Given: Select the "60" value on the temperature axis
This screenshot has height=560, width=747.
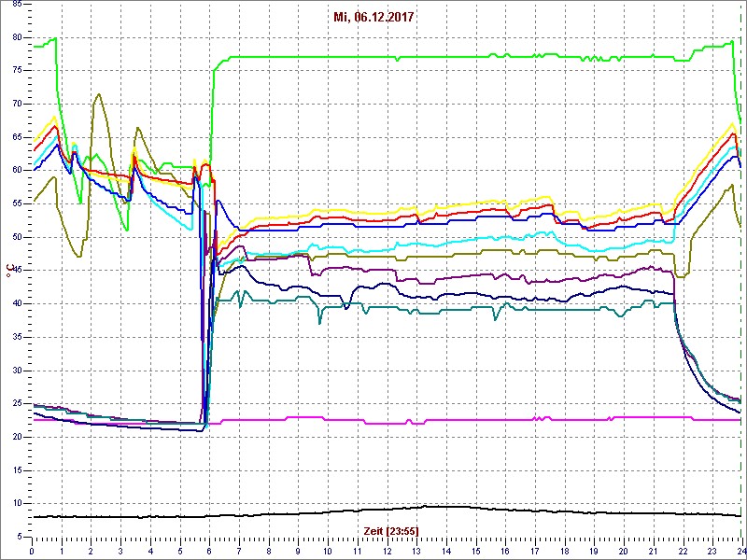Looking at the screenshot, I should coord(17,171).
